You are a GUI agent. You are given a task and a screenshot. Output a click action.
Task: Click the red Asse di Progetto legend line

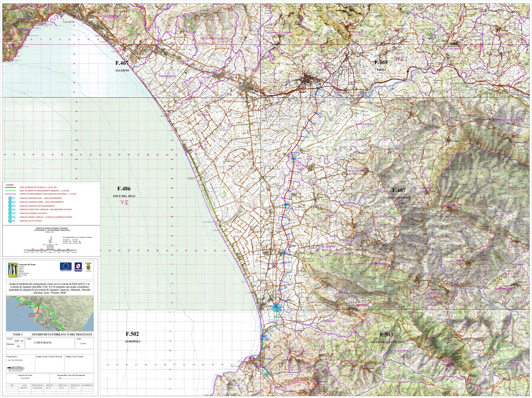[x=10, y=187]
